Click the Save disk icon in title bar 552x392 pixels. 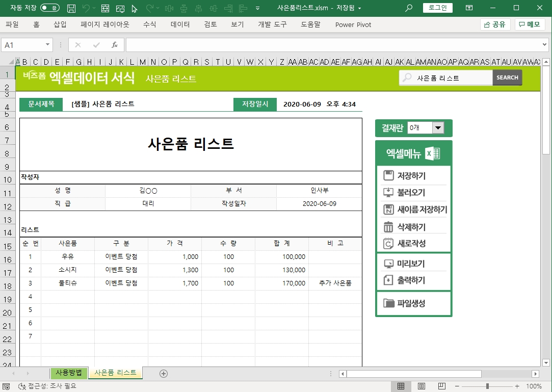coord(72,8)
